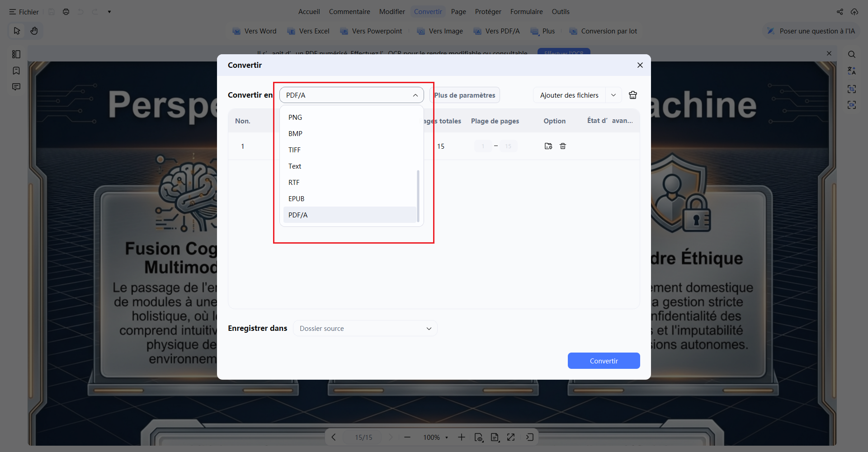Activate the hand pan tool

tap(34, 31)
